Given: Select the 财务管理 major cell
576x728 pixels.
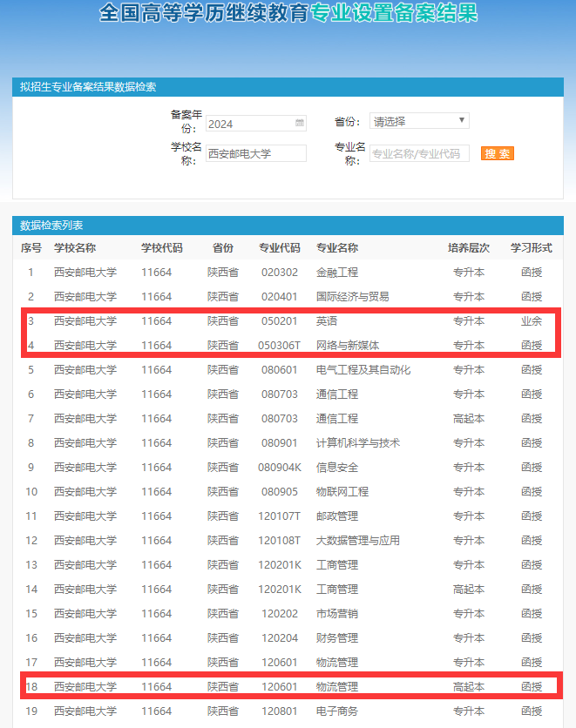Looking at the screenshot, I should [x=337, y=638].
